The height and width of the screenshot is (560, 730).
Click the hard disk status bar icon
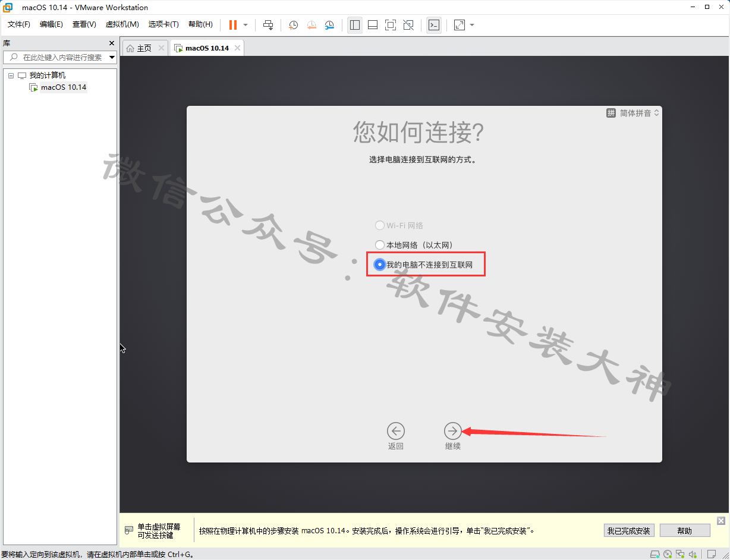click(x=655, y=554)
